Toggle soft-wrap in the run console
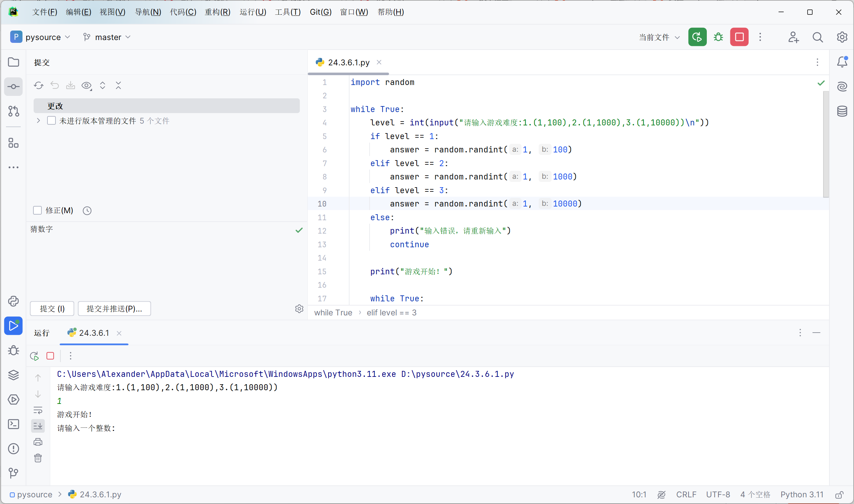The height and width of the screenshot is (504, 854). (38, 410)
